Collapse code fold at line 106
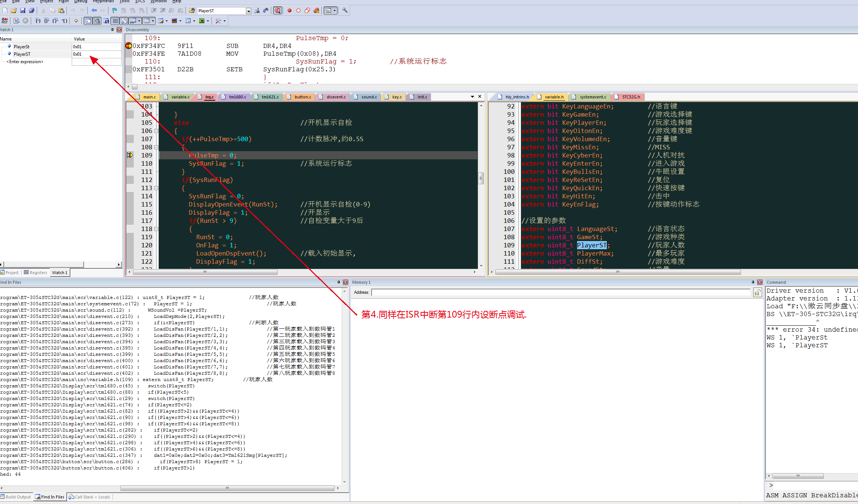 (x=156, y=131)
